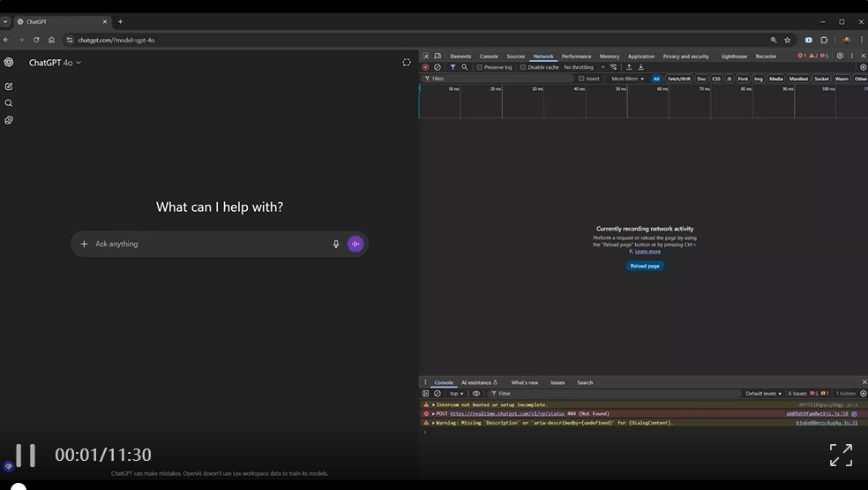868x490 pixels.
Task: Open the search chats magnifier in sidebar
Action: (9, 103)
